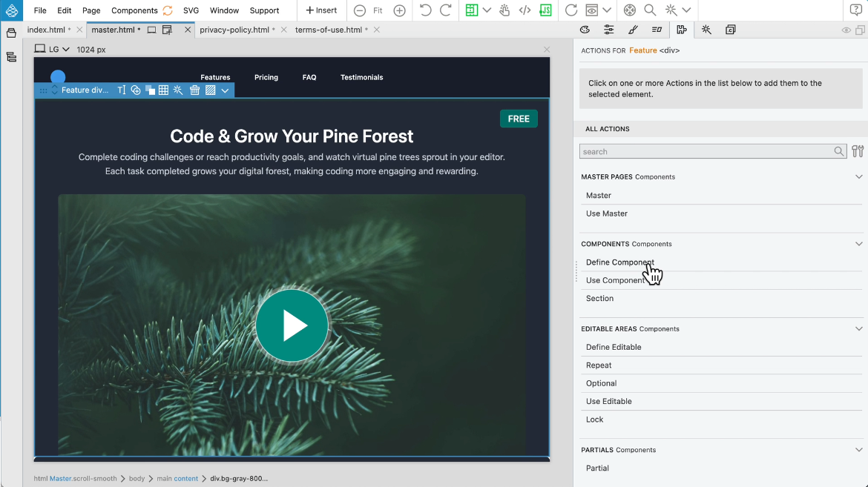Switch to the privacy-policy.html tab

coord(234,30)
